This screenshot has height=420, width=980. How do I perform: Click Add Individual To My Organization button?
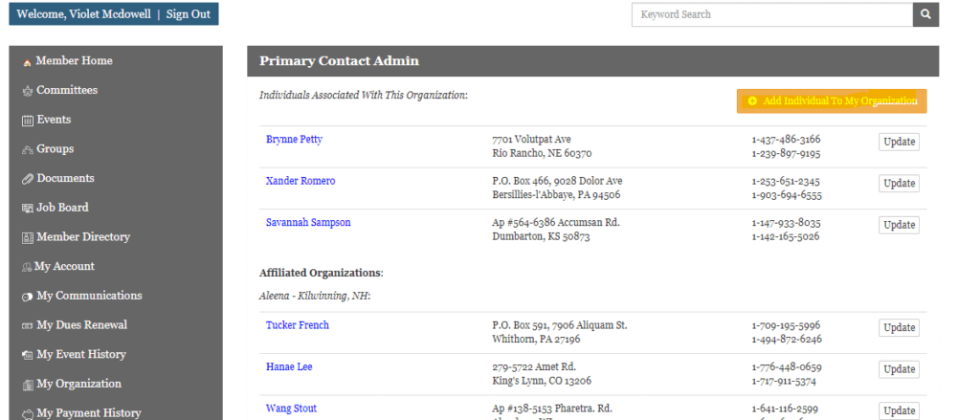[x=831, y=100]
